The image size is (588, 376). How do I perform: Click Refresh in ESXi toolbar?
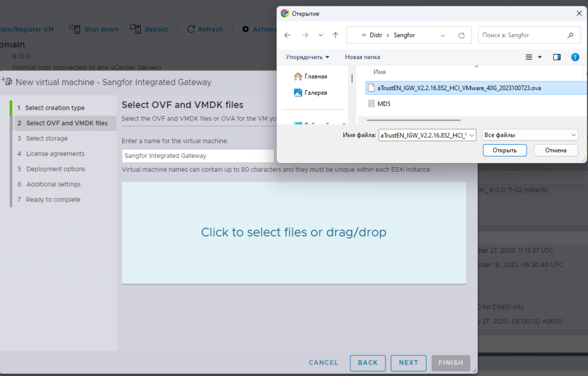[205, 29]
